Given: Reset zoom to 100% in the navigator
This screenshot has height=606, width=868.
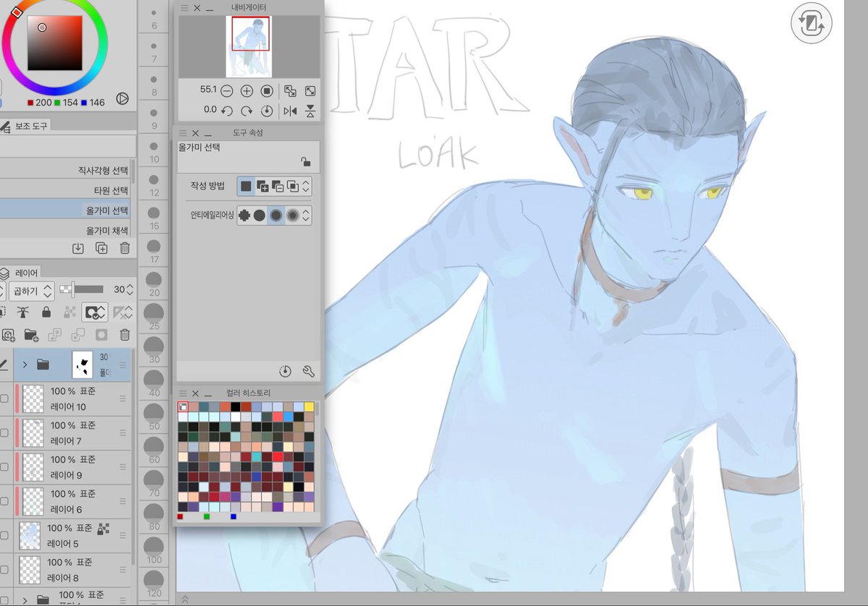Looking at the screenshot, I should click(266, 91).
